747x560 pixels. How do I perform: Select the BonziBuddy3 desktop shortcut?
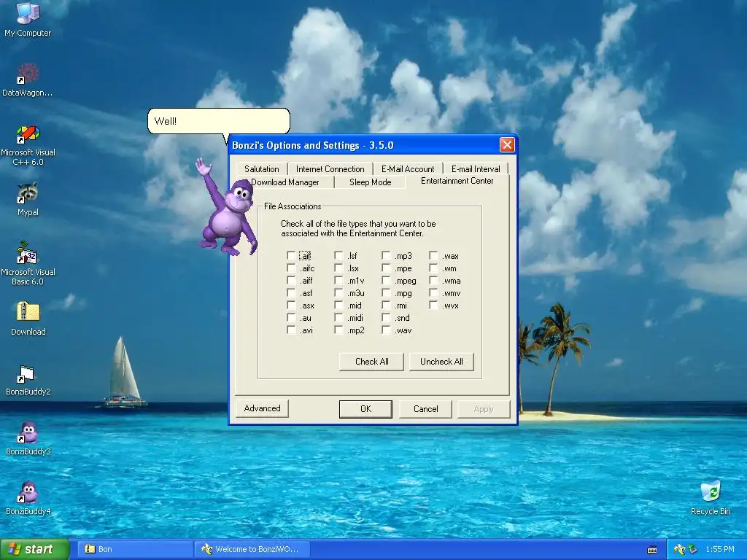(28, 438)
